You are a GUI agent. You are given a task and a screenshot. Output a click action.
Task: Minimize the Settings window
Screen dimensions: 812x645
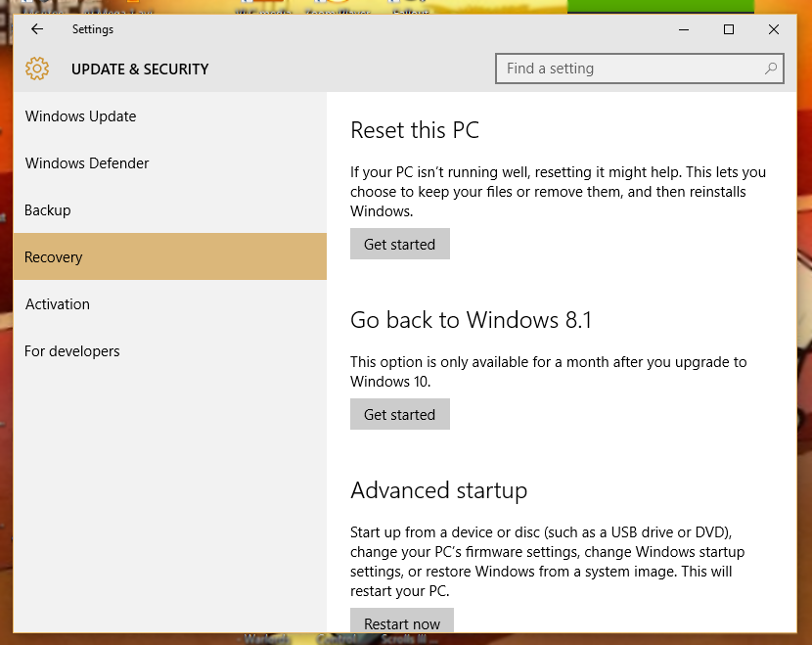coord(684,29)
